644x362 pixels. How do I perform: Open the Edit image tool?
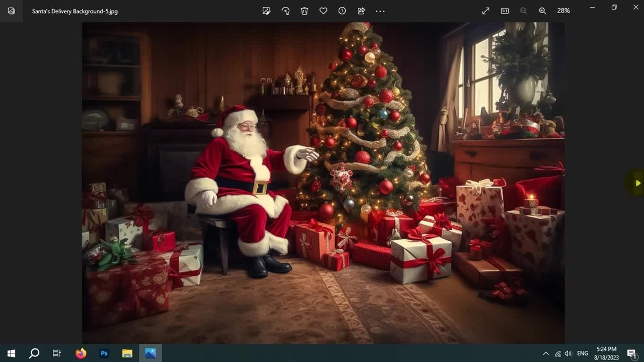click(266, 11)
